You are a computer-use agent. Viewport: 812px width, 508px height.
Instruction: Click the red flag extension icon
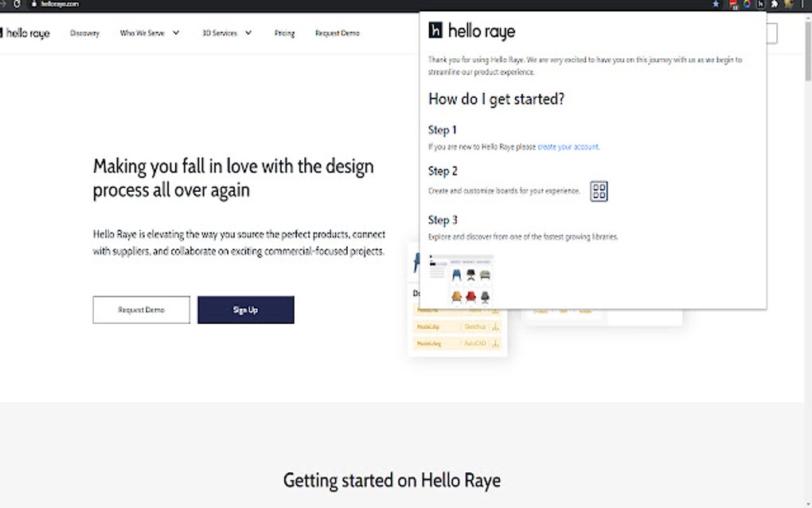(x=732, y=4)
